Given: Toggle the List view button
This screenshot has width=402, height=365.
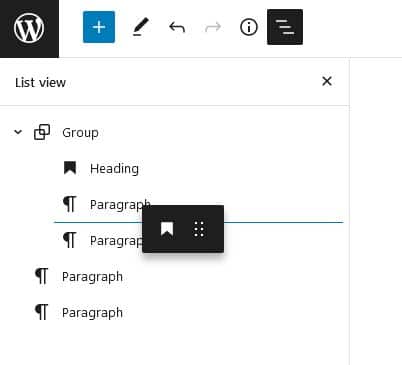Looking at the screenshot, I should 285,27.
